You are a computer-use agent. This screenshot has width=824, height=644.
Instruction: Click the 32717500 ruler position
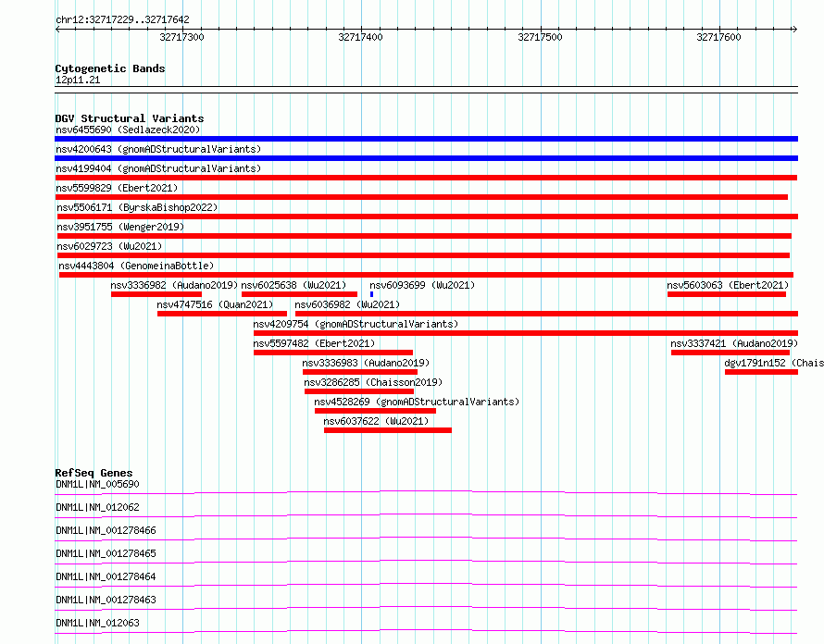click(540, 37)
